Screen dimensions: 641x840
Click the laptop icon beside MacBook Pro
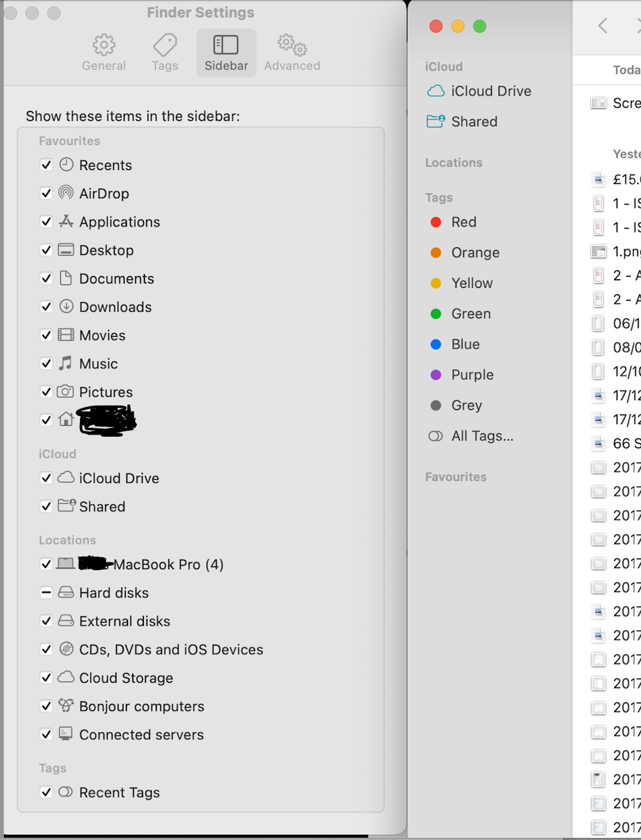click(x=66, y=563)
